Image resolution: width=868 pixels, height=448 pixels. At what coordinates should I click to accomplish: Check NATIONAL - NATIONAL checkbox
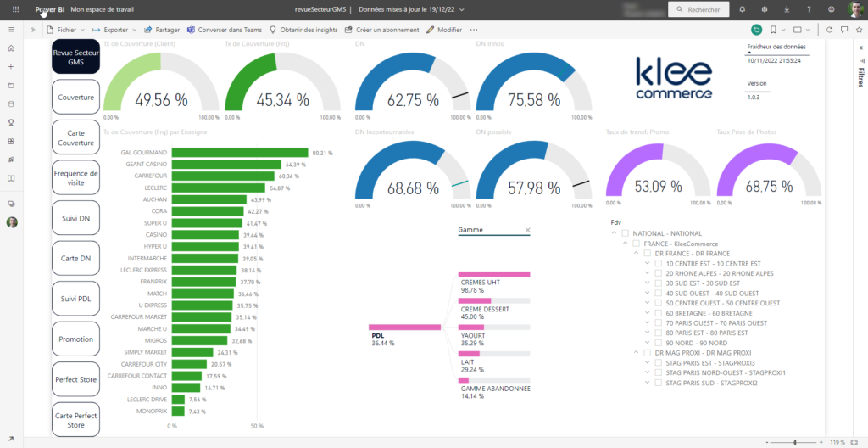(x=626, y=233)
